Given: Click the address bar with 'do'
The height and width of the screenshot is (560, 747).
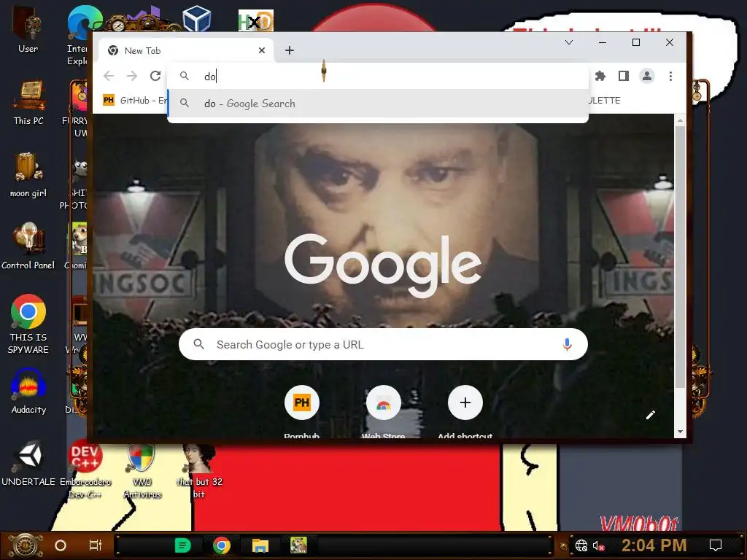Looking at the screenshot, I should pos(379,76).
